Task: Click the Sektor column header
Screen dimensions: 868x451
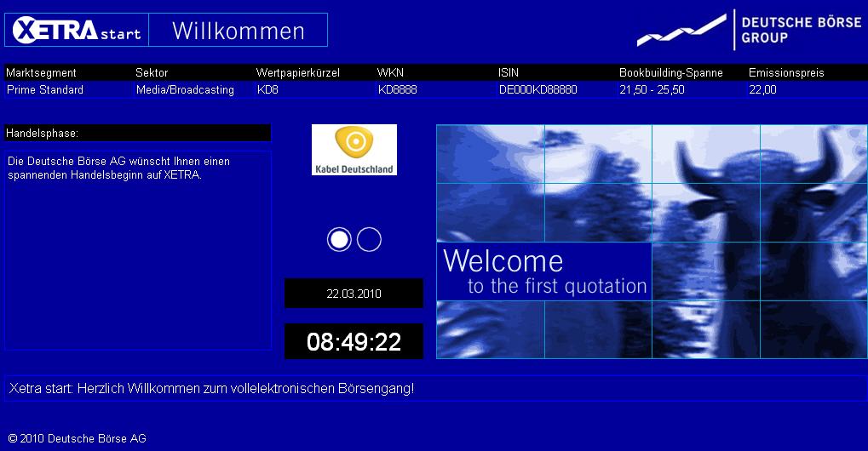Action: (x=152, y=72)
